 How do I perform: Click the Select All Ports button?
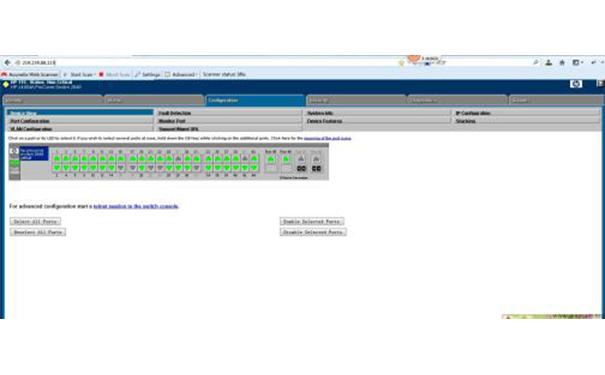[35, 221]
